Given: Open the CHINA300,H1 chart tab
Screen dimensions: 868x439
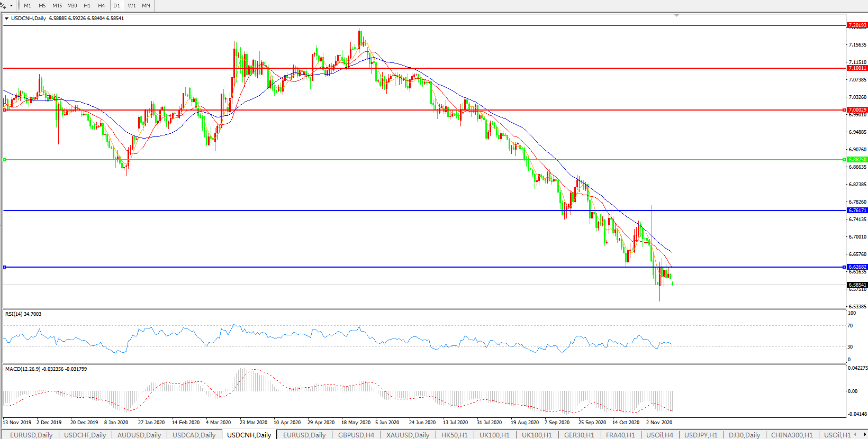Looking at the screenshot, I should pos(791,435).
